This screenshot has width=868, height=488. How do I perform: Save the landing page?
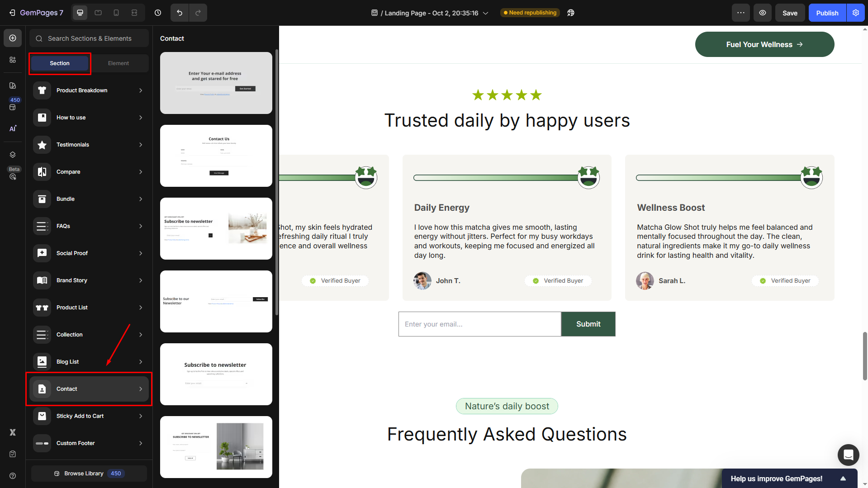pos(790,13)
